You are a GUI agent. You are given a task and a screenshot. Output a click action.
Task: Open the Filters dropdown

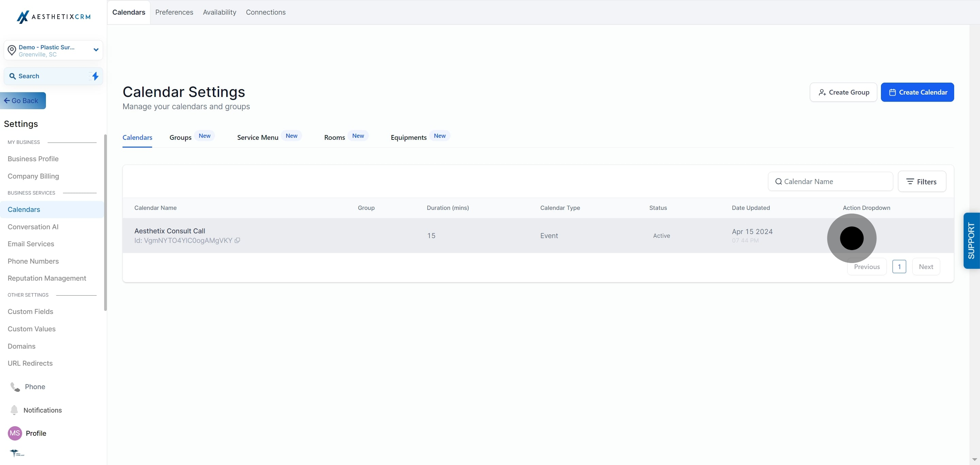point(922,181)
